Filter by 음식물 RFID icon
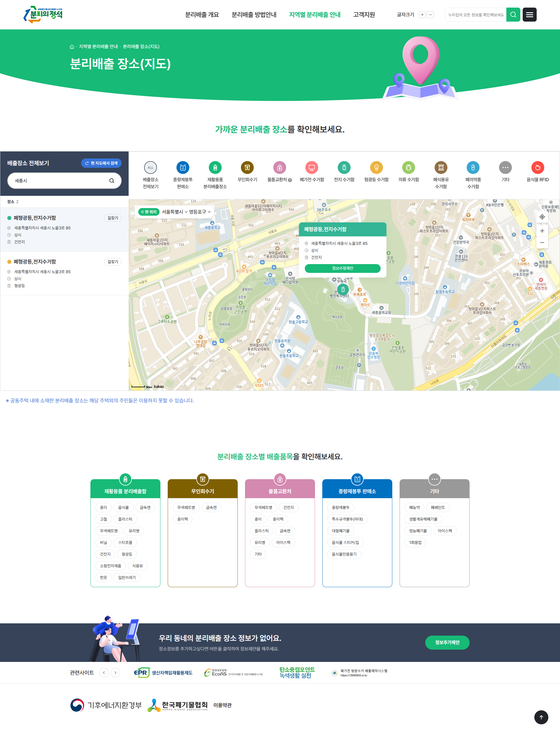Viewport: 560px width, 736px height. 537,168
